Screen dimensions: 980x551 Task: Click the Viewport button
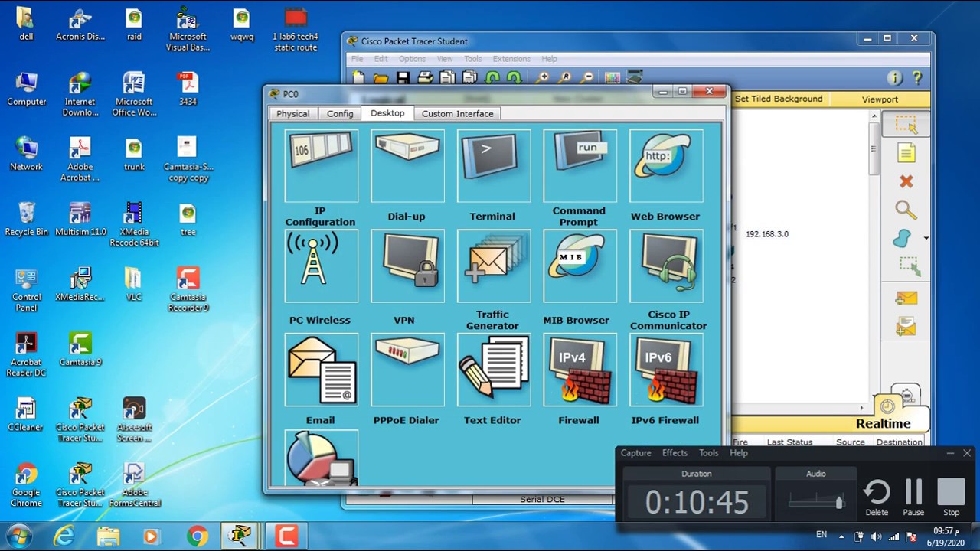pyautogui.click(x=880, y=99)
